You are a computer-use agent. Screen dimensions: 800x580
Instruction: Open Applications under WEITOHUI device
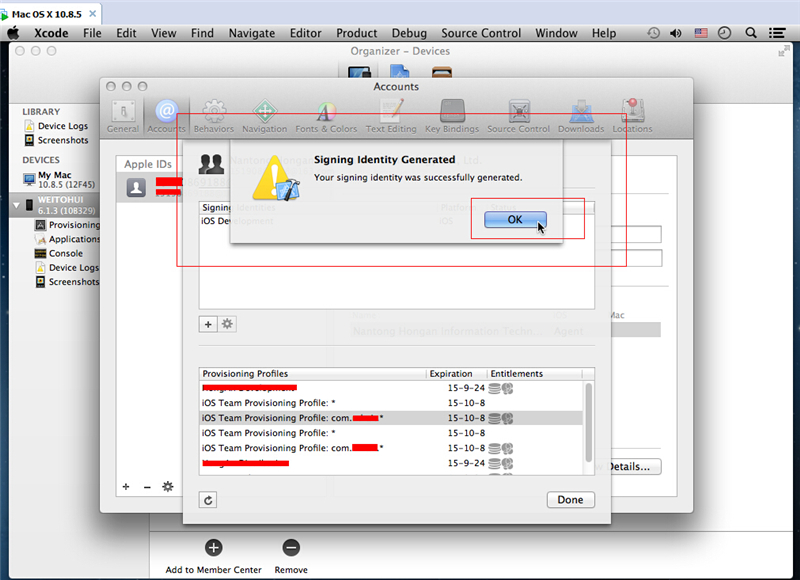tap(67, 239)
